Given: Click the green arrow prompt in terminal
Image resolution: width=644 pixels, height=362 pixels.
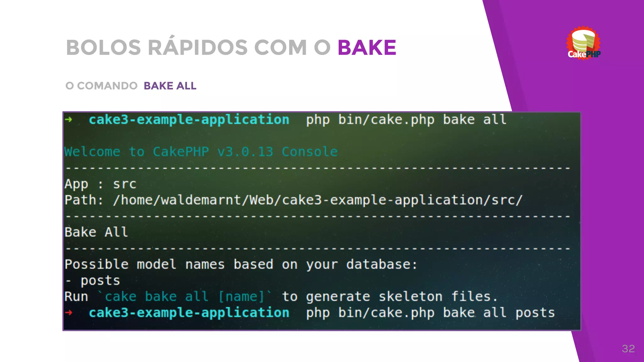Looking at the screenshot, I should [69, 119].
